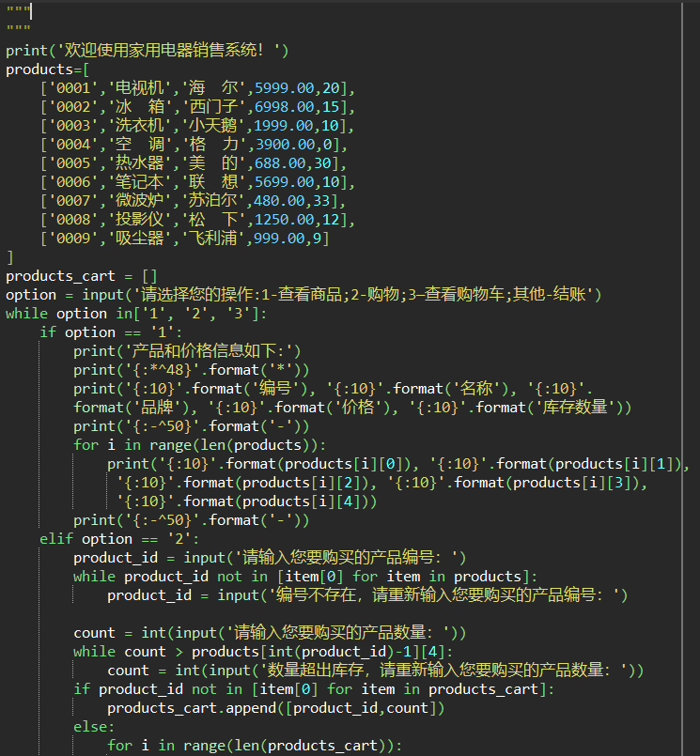This screenshot has width=700, height=756.
Task: Select the '0007' 微波炉 苏泊尔 row
Action: [x=194, y=201]
